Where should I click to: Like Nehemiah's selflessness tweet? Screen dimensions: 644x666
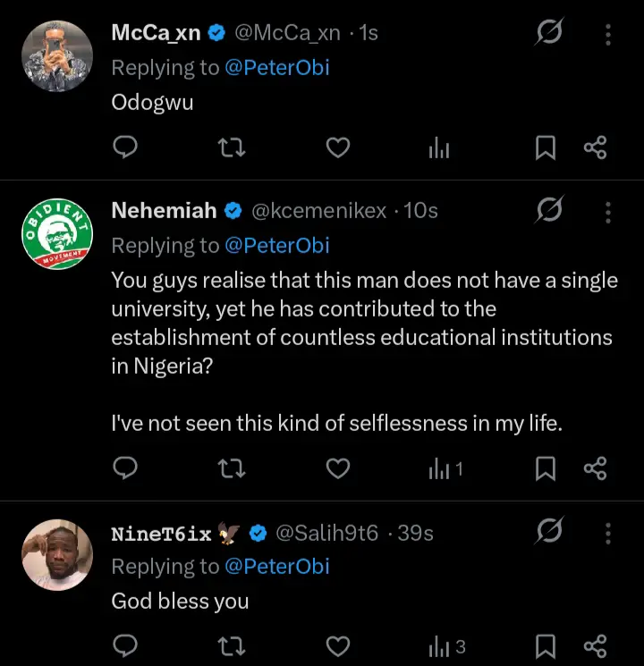[x=337, y=468]
